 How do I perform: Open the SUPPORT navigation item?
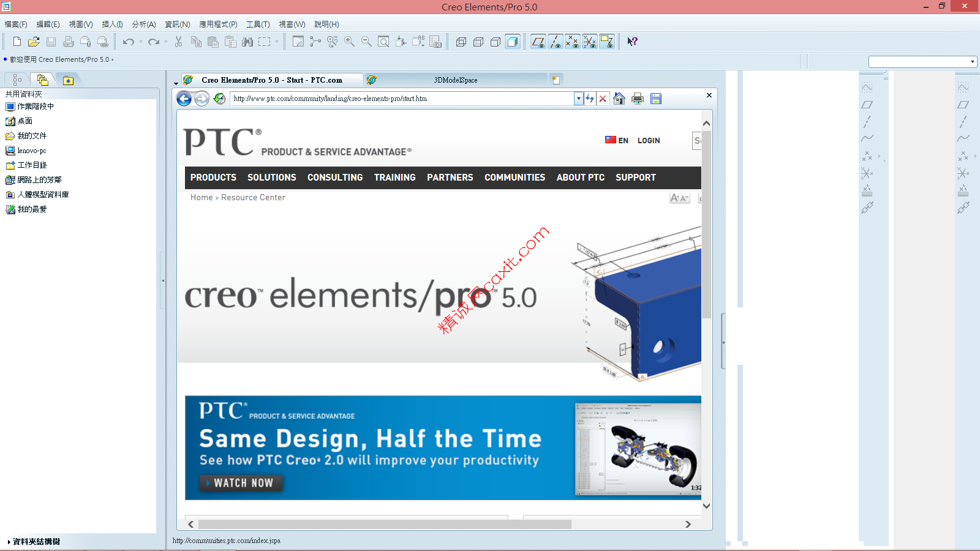636,178
